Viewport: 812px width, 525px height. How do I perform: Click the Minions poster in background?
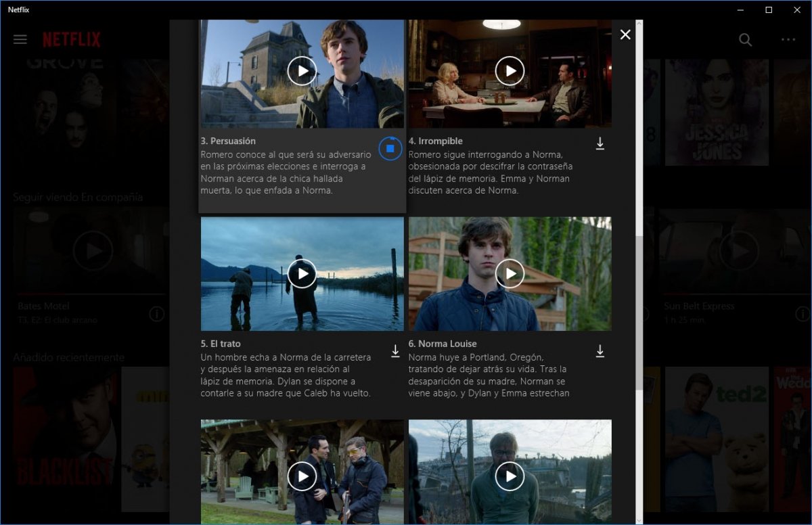pyautogui.click(x=145, y=439)
